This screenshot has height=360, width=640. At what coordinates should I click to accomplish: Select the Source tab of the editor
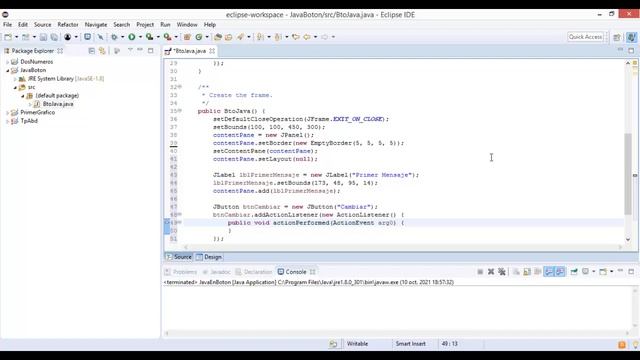coord(179,257)
